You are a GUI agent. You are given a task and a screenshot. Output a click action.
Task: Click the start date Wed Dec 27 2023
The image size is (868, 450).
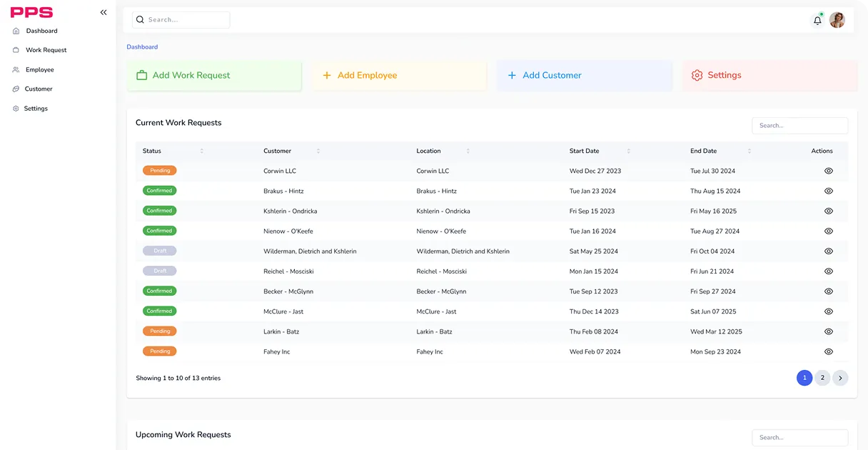tap(595, 171)
